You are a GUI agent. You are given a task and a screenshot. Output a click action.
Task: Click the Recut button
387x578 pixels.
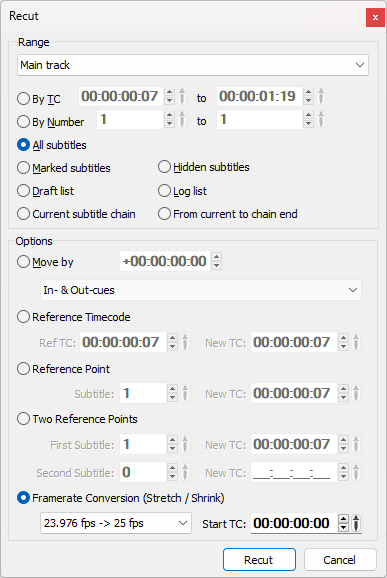click(x=259, y=560)
